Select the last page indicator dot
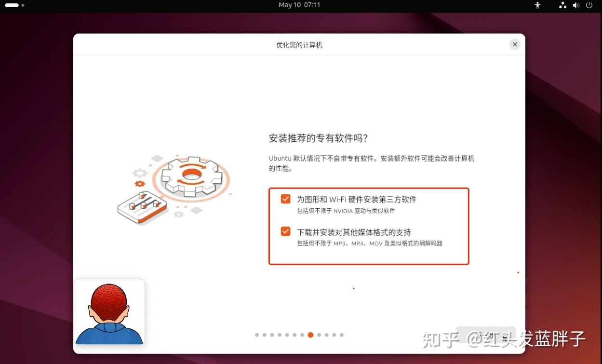Screen dimensions: 602x364 pyautogui.click(x=342, y=335)
